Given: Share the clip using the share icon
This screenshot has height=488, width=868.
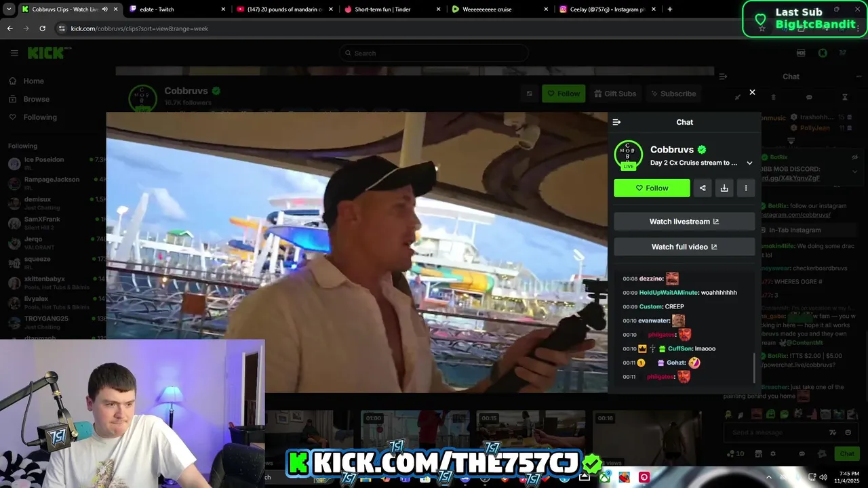Looking at the screenshot, I should click(x=703, y=188).
